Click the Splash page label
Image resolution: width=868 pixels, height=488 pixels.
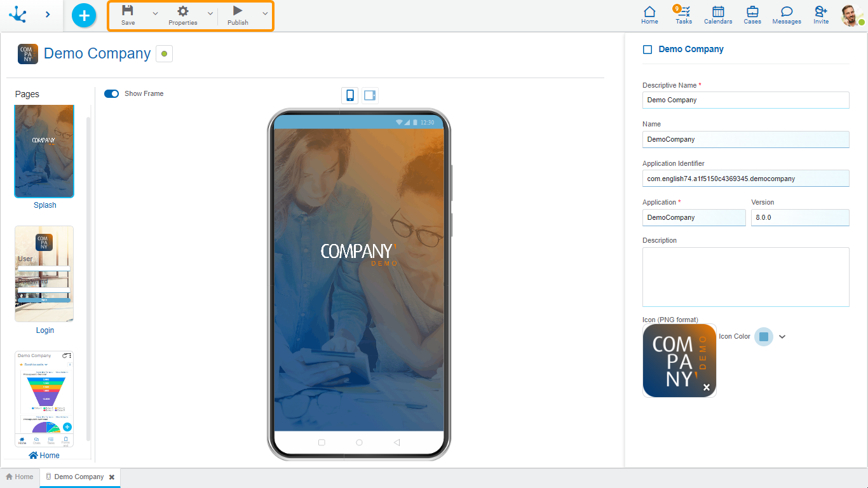[45, 205]
